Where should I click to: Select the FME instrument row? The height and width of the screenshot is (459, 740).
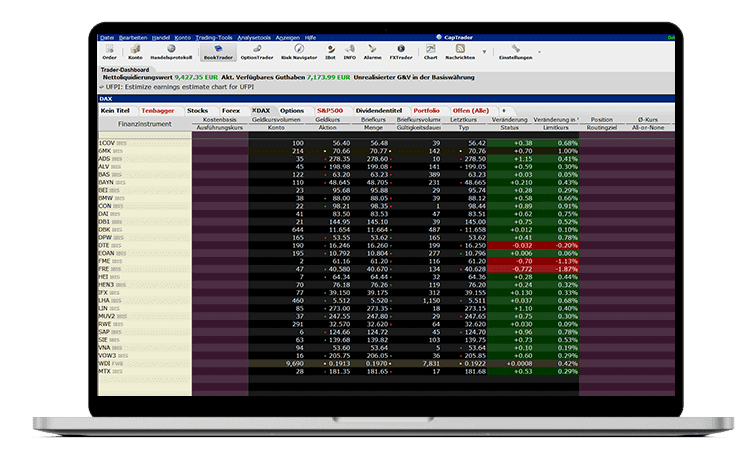(x=386, y=261)
